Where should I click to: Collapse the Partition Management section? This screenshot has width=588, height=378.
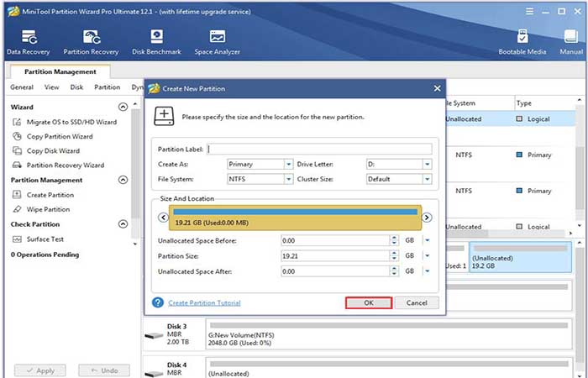click(x=123, y=180)
